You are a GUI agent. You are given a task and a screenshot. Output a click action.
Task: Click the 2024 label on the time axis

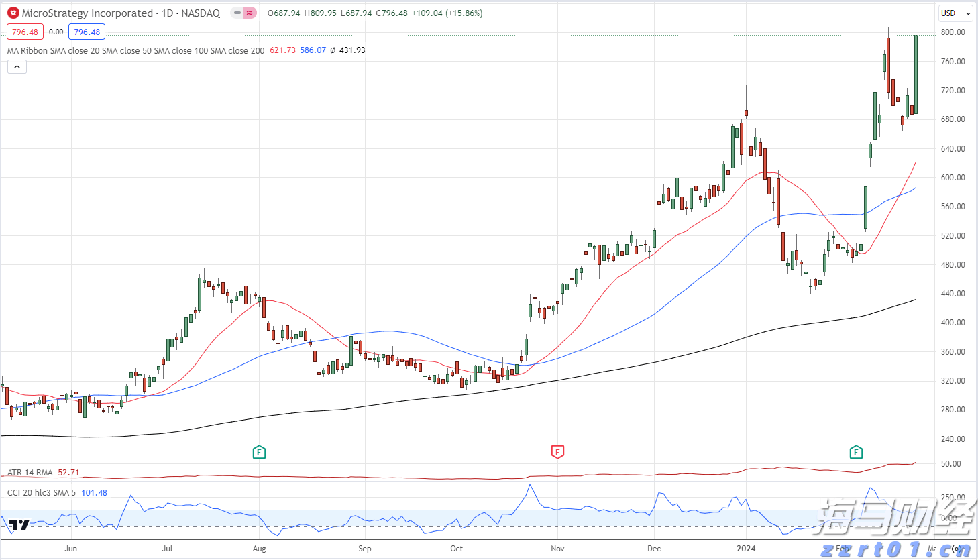[x=747, y=548]
